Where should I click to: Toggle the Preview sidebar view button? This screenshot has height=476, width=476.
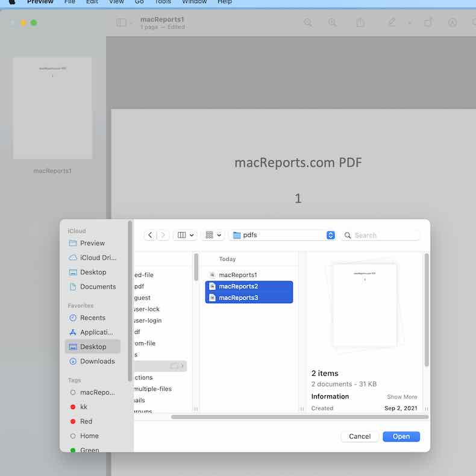tap(121, 22)
